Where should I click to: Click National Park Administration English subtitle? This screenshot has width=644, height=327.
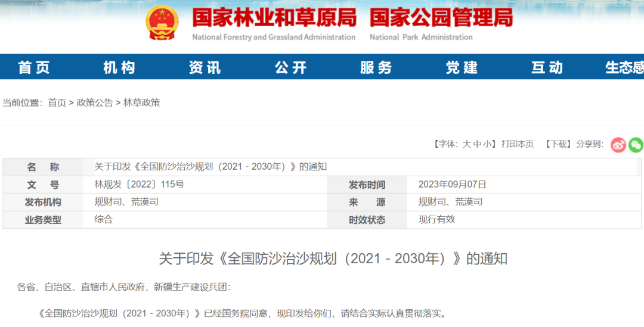click(x=421, y=37)
